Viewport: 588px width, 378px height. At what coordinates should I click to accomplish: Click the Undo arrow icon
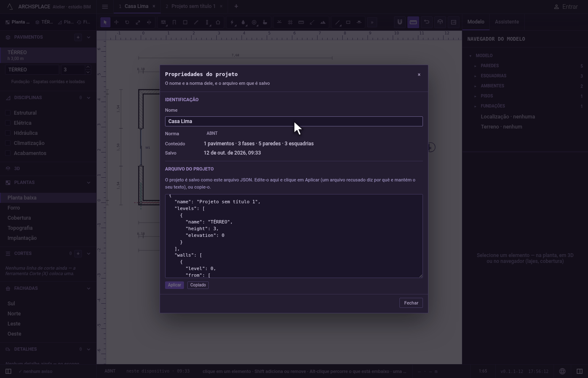(427, 22)
